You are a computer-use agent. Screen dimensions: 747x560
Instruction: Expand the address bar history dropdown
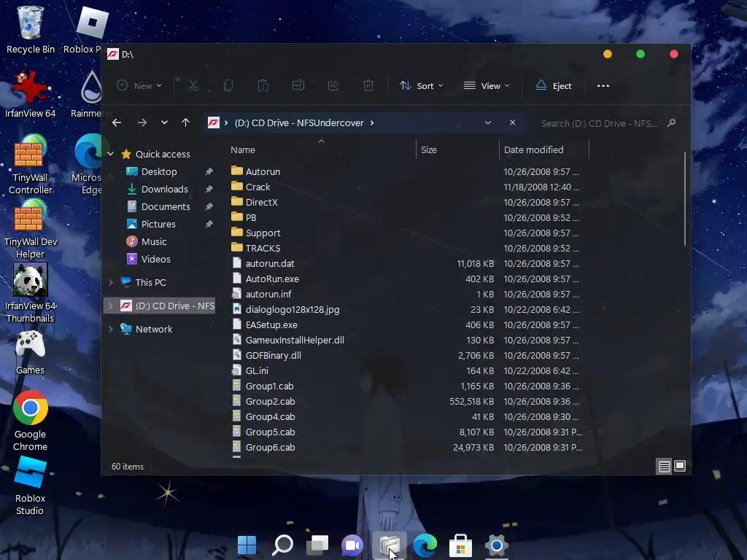click(488, 122)
